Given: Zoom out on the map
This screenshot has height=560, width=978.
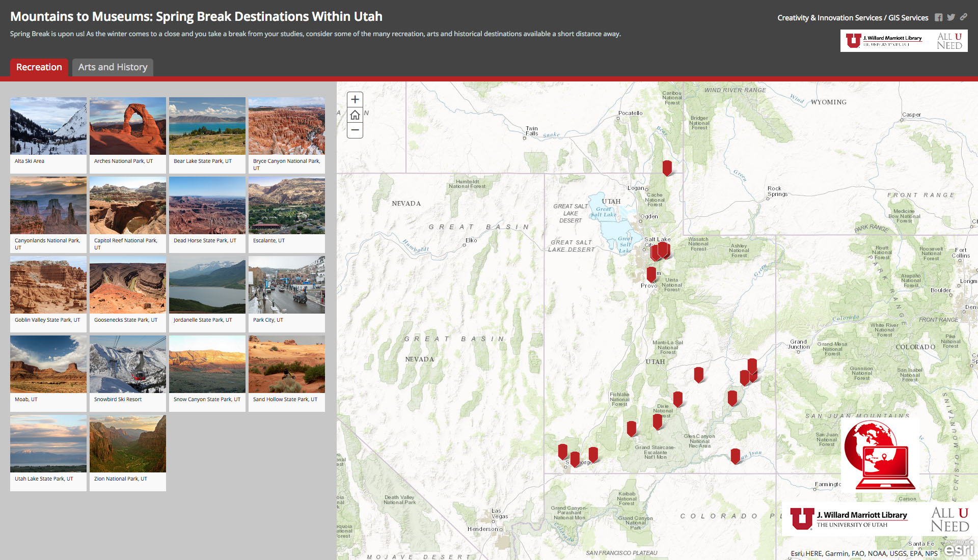Looking at the screenshot, I should (x=355, y=130).
